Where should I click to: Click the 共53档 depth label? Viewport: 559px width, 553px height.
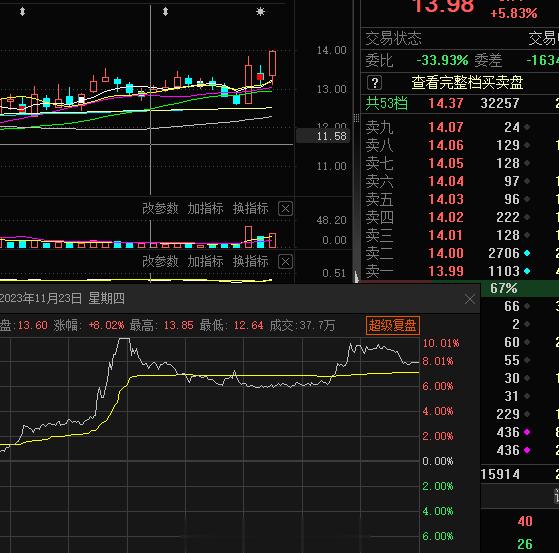(386, 103)
